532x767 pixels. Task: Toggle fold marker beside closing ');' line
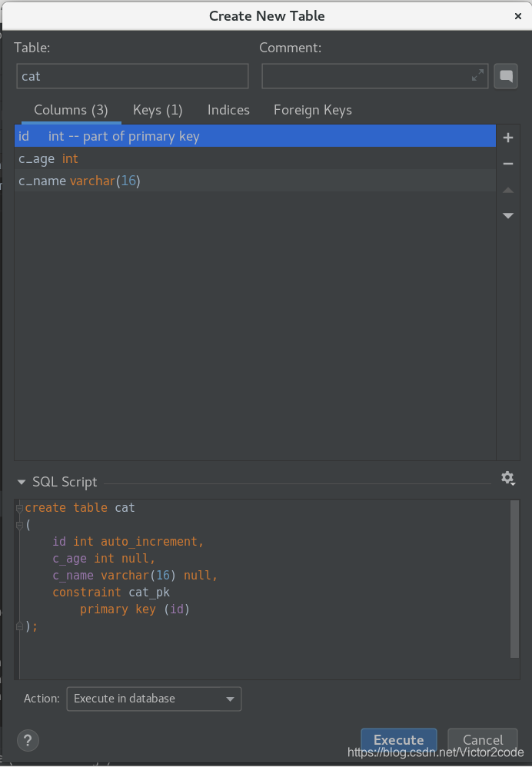[19, 626]
